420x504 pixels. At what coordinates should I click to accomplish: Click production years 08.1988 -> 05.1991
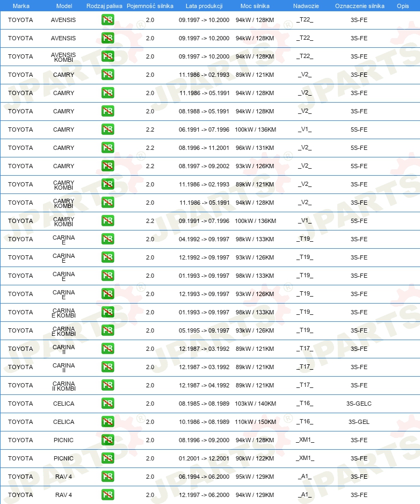tap(204, 111)
